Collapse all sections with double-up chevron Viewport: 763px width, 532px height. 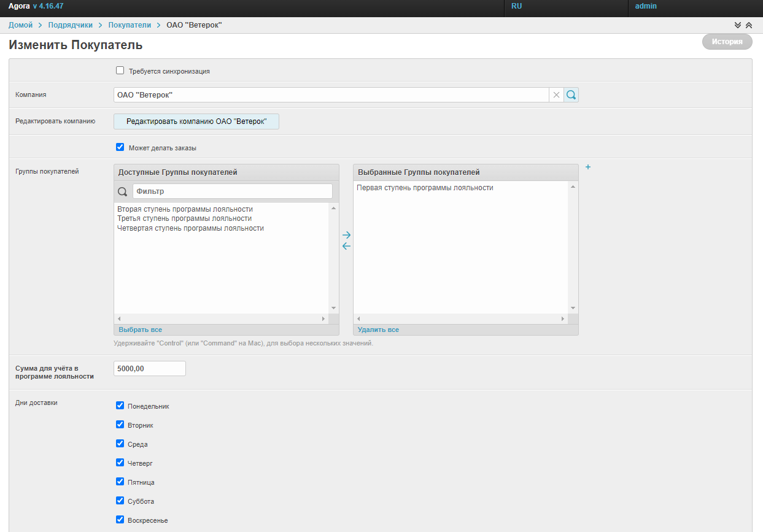748,25
